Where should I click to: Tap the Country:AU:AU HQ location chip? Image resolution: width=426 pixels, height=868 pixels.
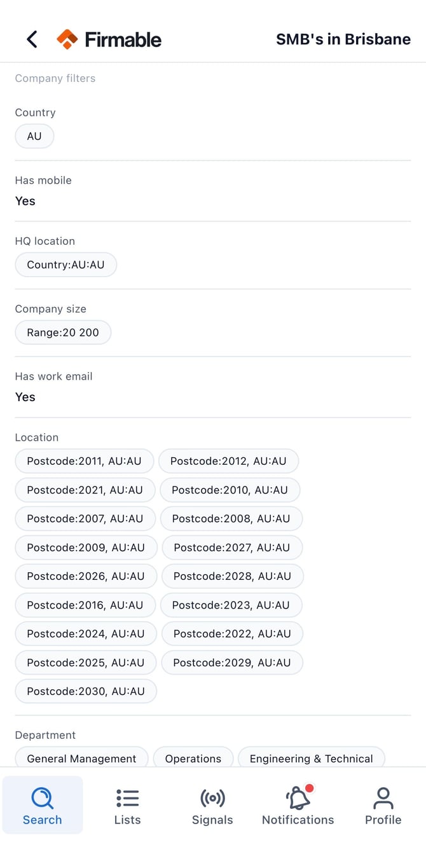(x=65, y=265)
